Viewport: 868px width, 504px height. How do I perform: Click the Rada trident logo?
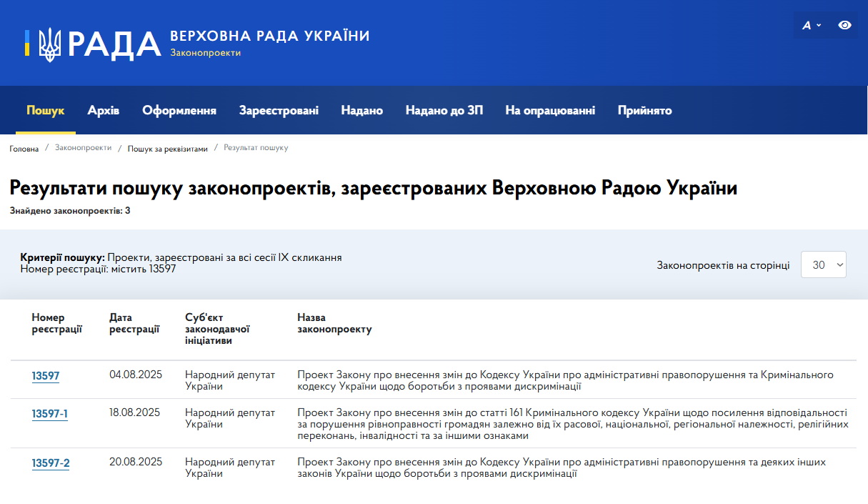point(50,44)
